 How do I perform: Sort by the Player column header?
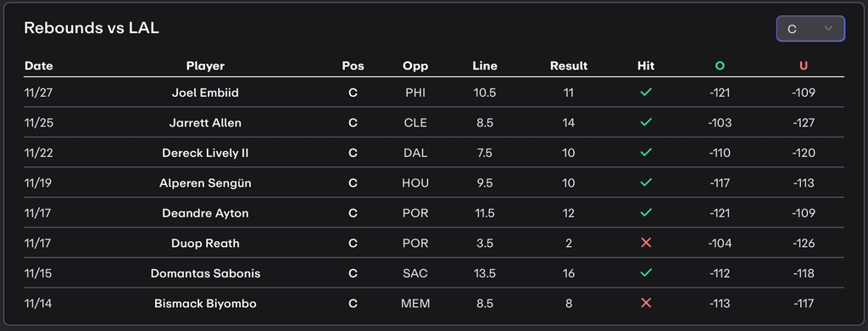click(205, 66)
